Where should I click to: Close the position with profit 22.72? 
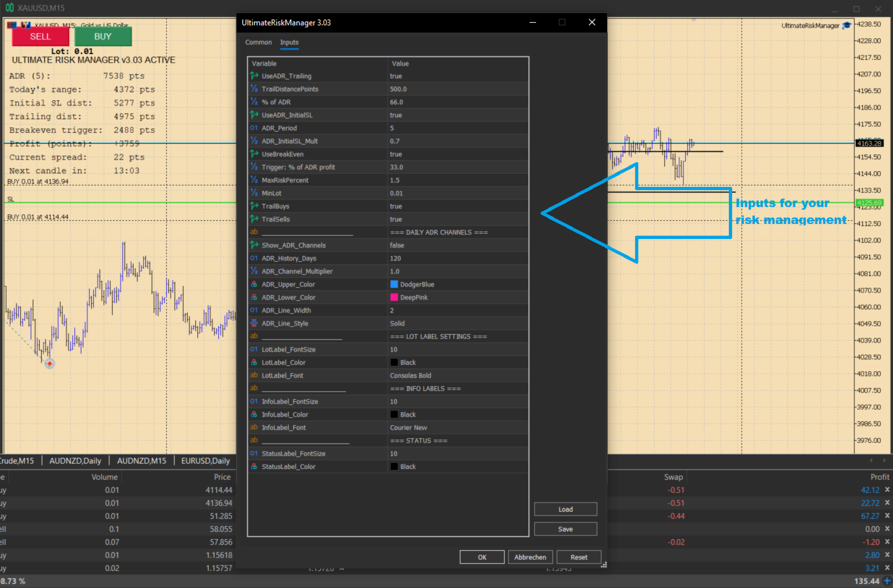[x=887, y=503]
